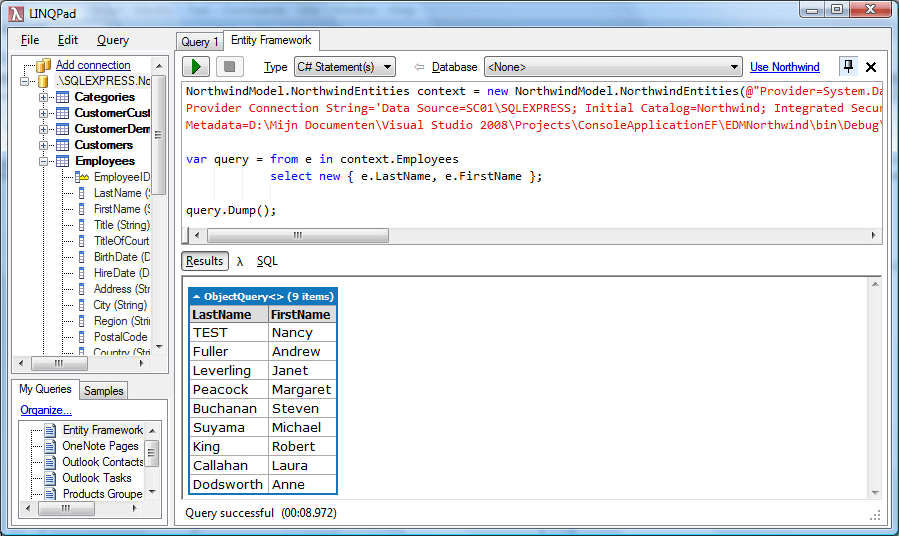Click the grey stop query button

(229, 66)
